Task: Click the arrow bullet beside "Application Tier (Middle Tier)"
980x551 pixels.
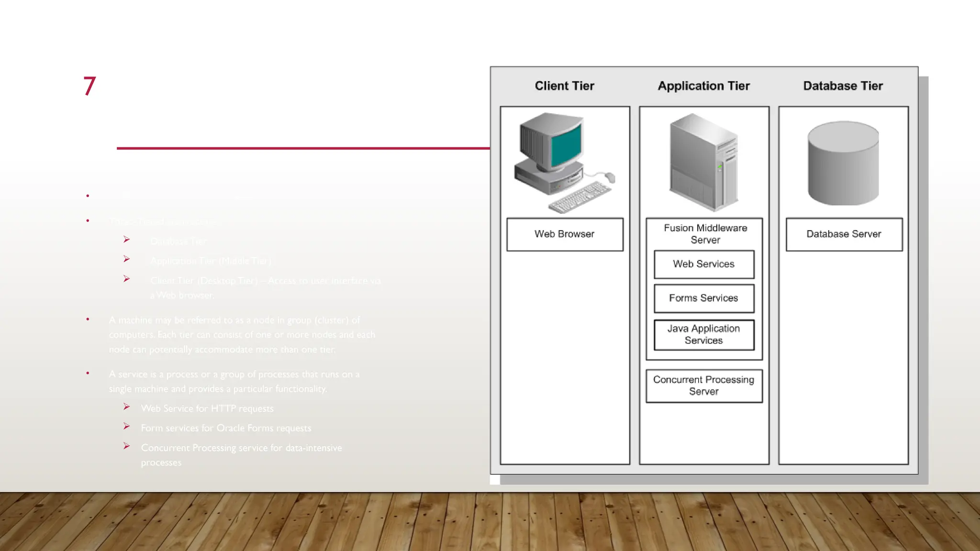Action: pyautogui.click(x=126, y=259)
